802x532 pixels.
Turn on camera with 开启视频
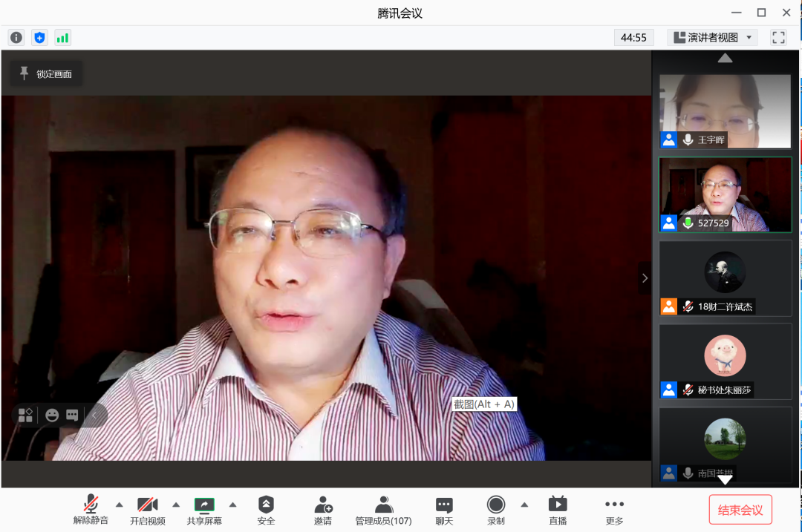pyautogui.click(x=148, y=510)
